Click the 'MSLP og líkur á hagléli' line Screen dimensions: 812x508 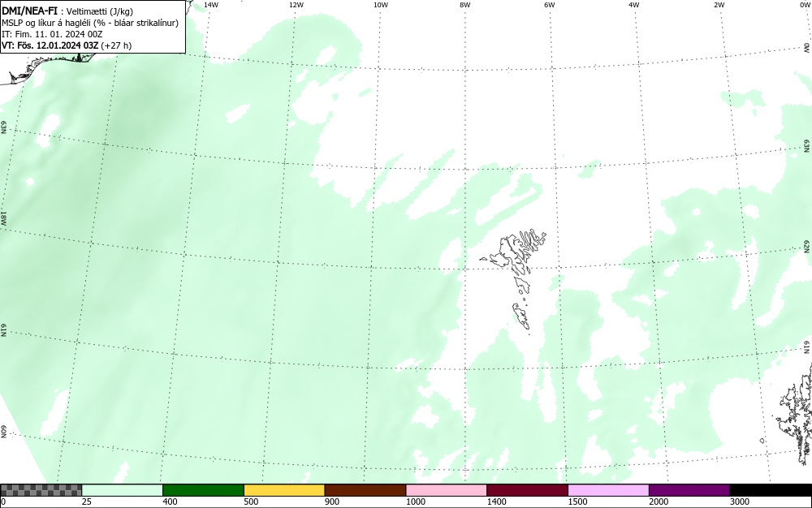[90, 23]
